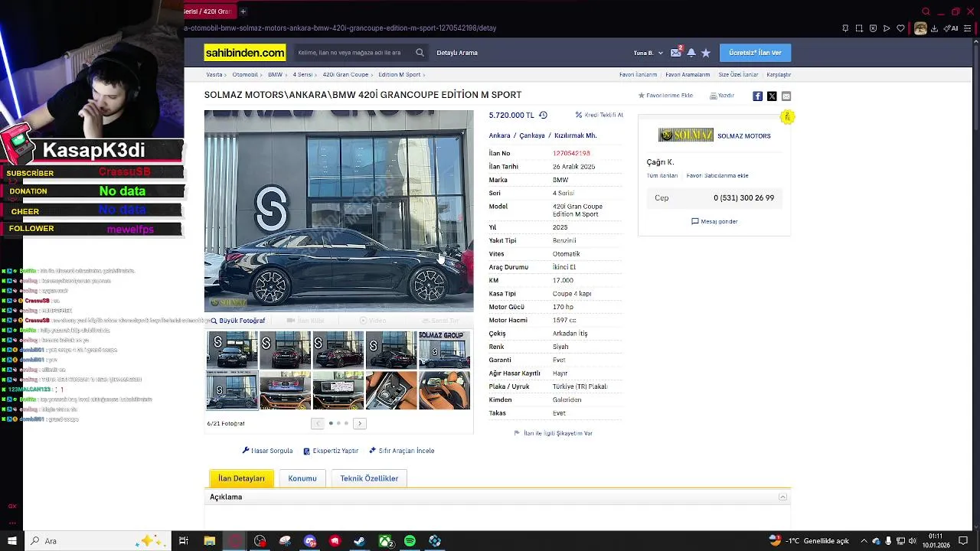980x551 pixels.
Task: Open the favorites star icon in header
Action: pyautogui.click(x=706, y=53)
